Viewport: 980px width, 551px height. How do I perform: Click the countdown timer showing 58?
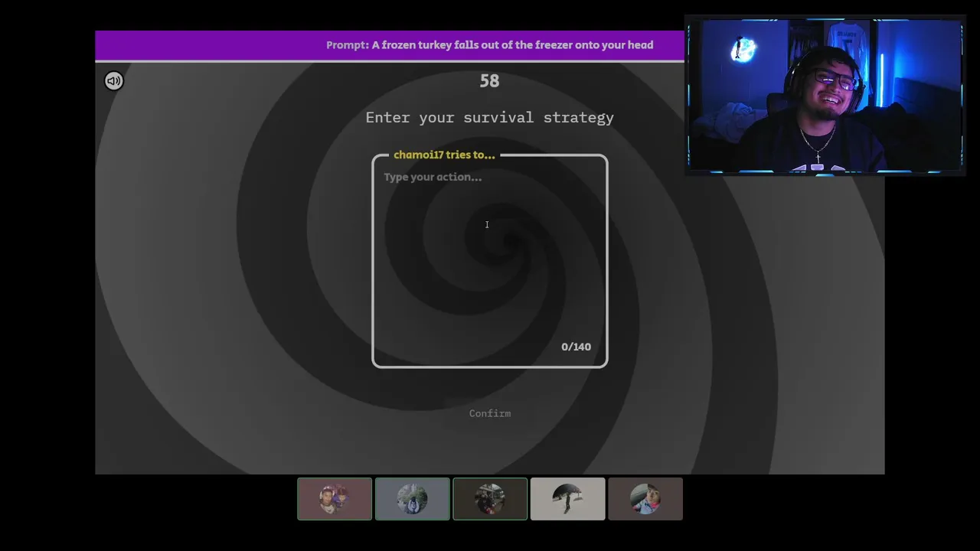[489, 80]
